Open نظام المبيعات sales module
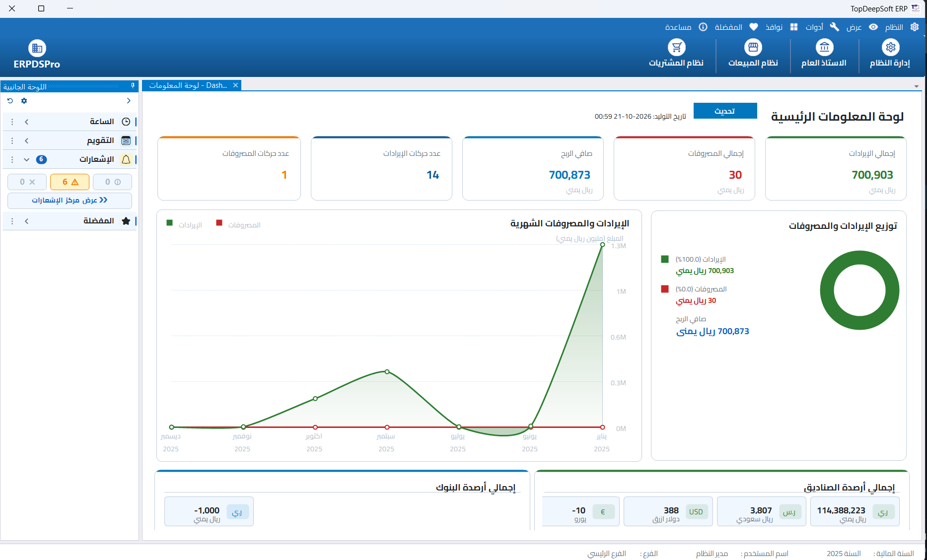Screen dimensions: 927x560 753,53
